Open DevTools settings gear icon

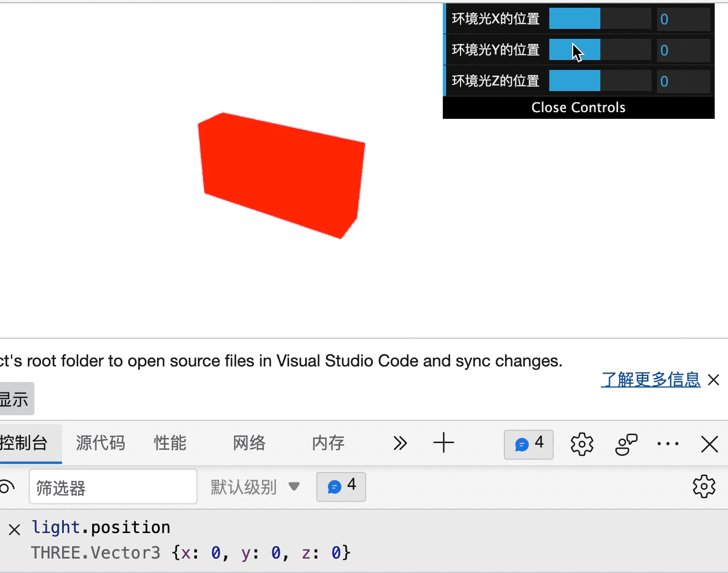(x=582, y=444)
